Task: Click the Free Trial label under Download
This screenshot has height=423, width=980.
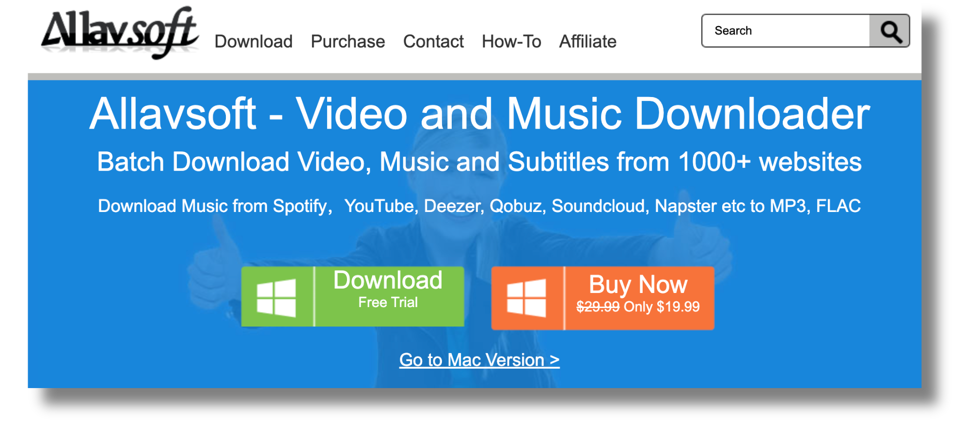Action: pos(388,302)
